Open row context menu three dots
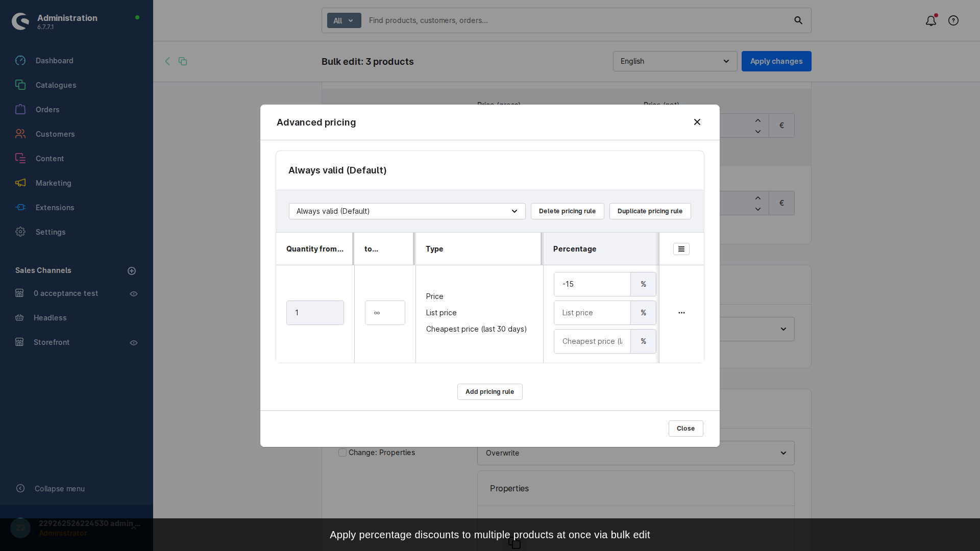Viewport: 980px width, 551px height. [x=681, y=313]
